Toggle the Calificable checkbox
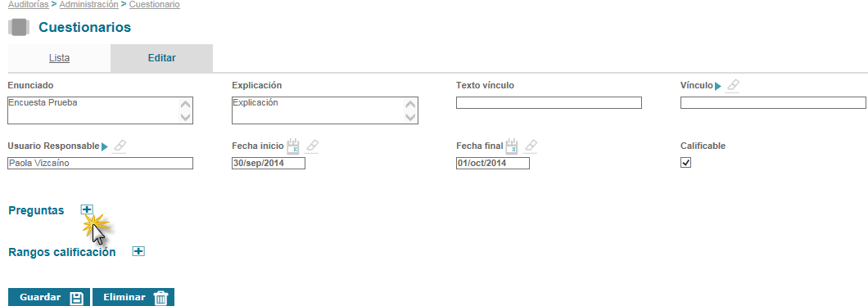Image resolution: width=868 pixels, height=306 pixels. (686, 163)
